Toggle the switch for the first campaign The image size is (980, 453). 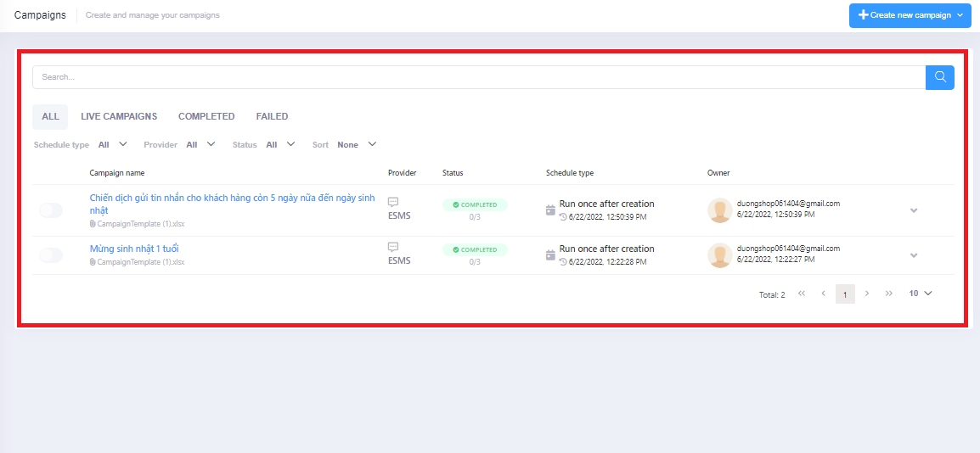(51, 210)
